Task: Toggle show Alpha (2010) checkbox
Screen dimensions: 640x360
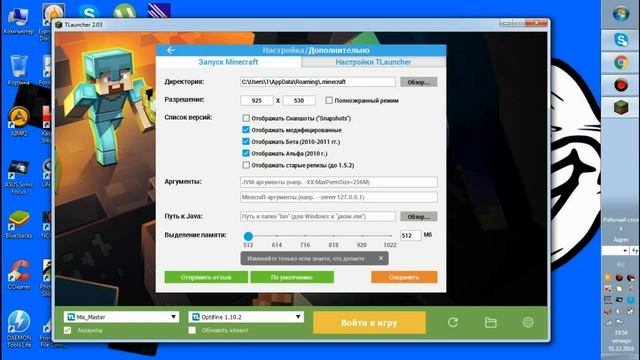Action: pos(246,153)
